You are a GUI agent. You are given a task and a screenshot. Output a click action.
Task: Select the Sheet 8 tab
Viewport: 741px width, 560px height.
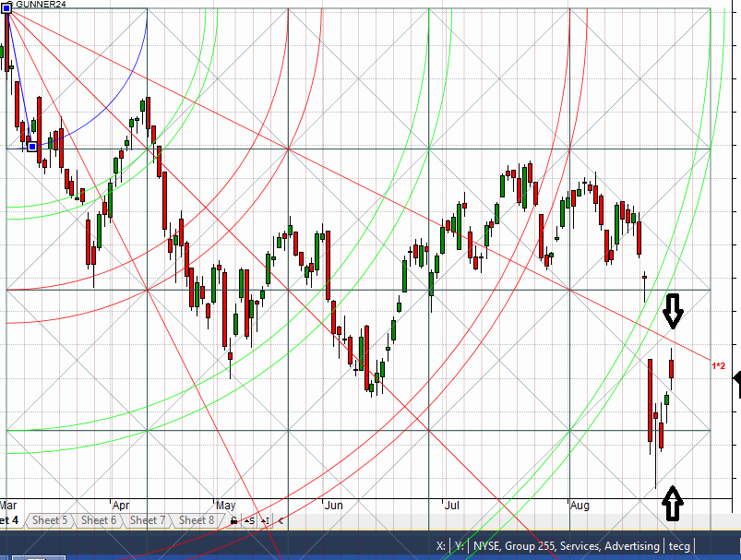pyautogui.click(x=197, y=520)
